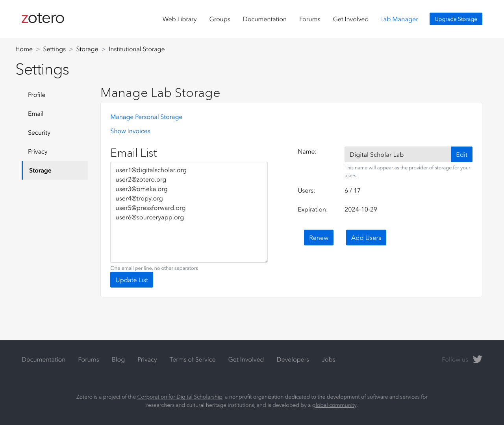Click the user3@omeka.org line

142,189
